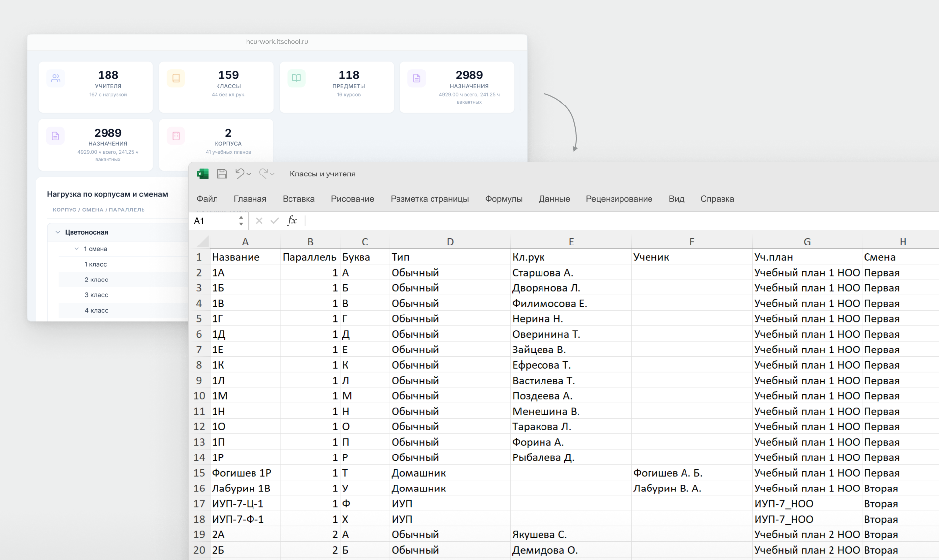This screenshot has height=560, width=939.
Task: Click the teachers icon on 188 Учителя card
Action: tap(56, 78)
